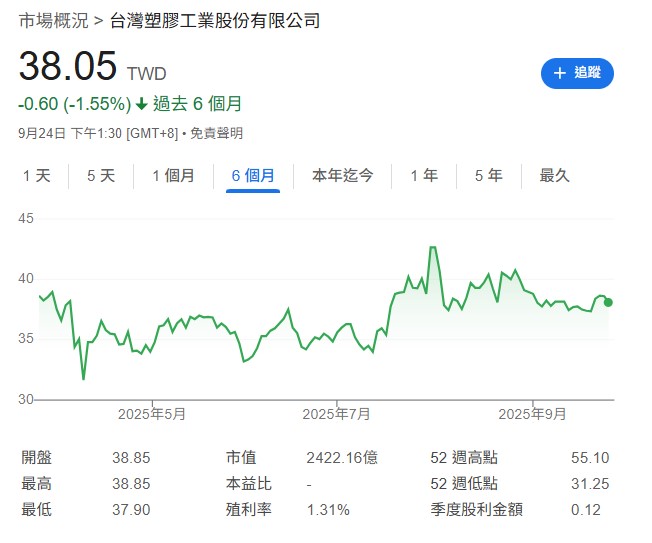Click the 9月24日 下午1:30 timestamp
652x543 pixels.
click(x=70, y=133)
